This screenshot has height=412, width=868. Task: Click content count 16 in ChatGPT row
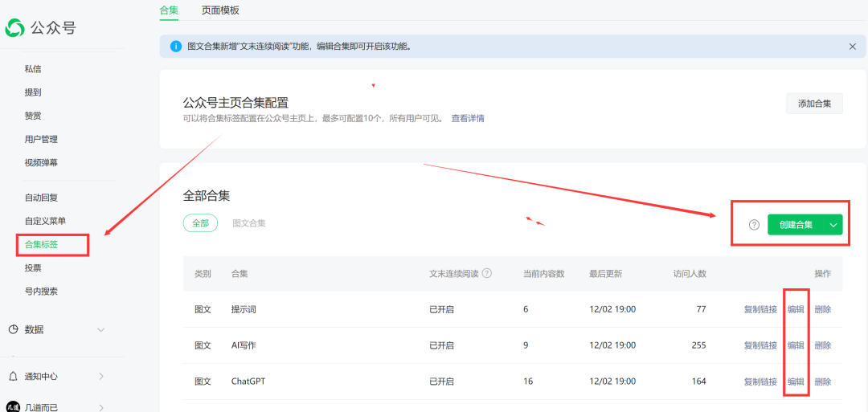528,381
